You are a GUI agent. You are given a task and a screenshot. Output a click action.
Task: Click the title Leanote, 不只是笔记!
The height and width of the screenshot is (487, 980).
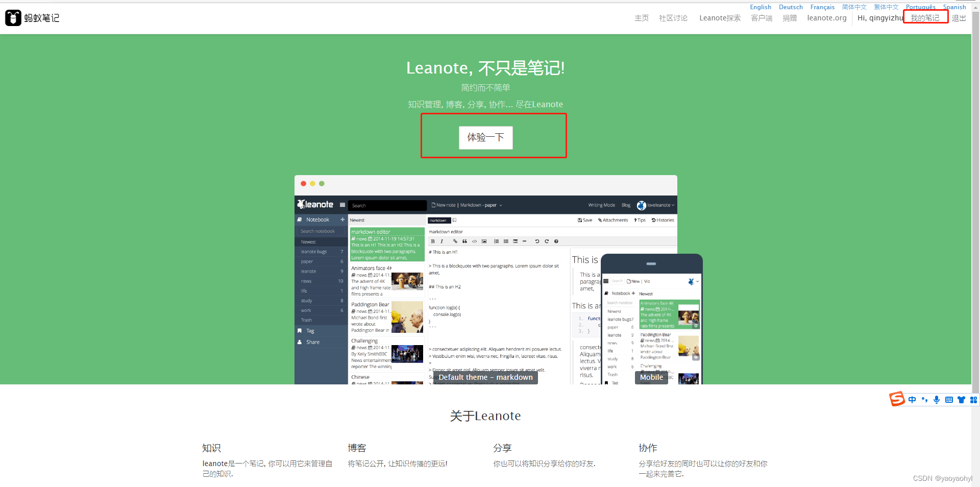tap(485, 68)
